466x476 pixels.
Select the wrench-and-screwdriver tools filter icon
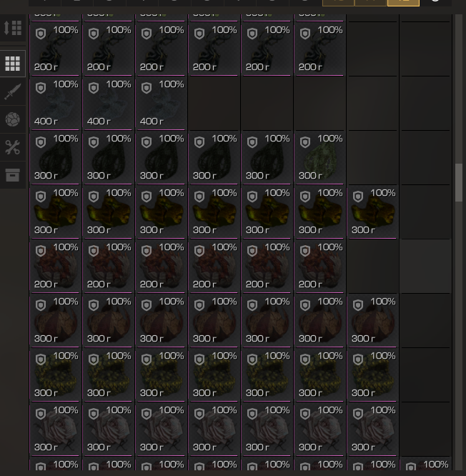13,147
